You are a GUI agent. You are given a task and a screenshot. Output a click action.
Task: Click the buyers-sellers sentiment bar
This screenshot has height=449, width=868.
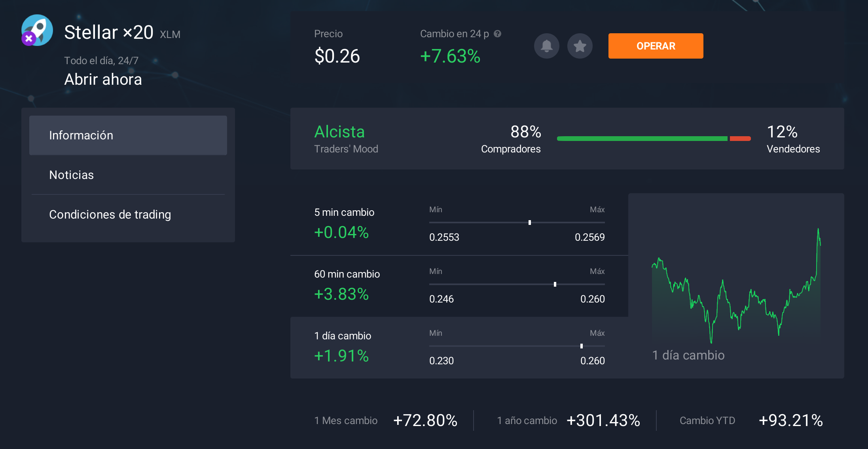click(x=654, y=139)
